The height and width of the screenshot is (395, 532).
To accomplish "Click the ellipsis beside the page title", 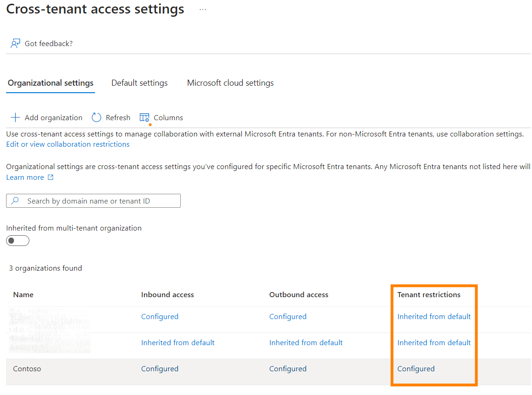I will coord(202,9).
